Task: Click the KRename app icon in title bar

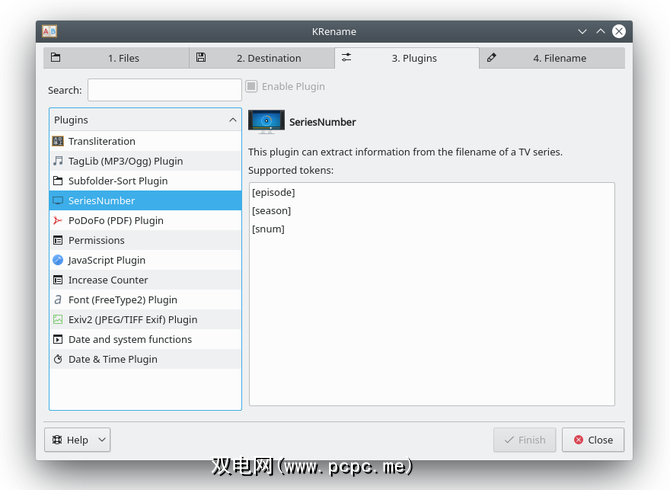Action: [50, 31]
